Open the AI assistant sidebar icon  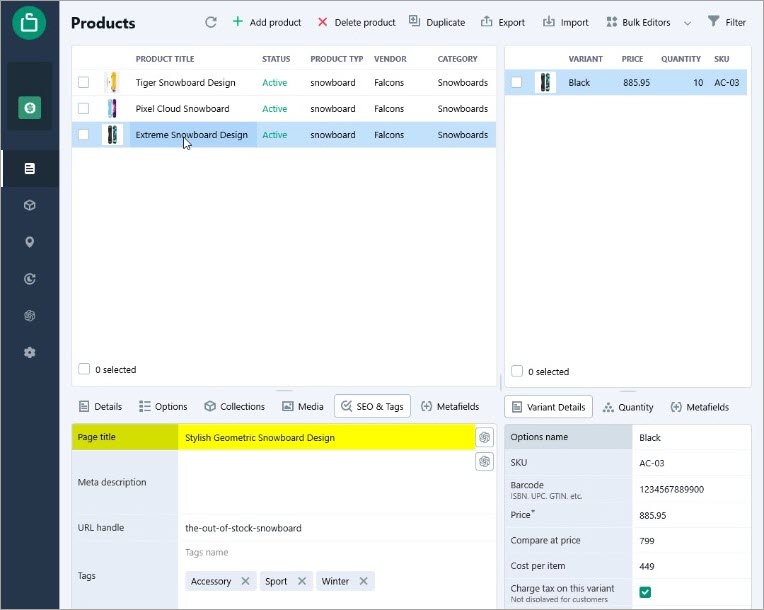(30, 316)
